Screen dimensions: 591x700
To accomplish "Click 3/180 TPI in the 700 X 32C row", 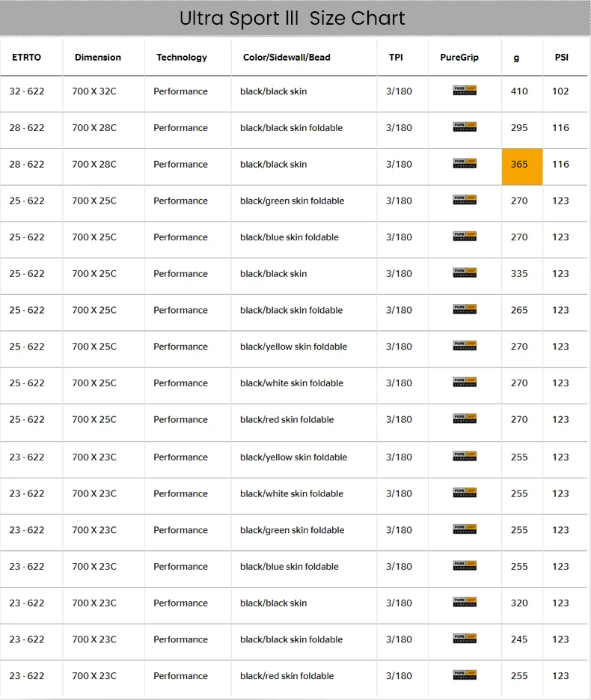I will coord(399,91).
